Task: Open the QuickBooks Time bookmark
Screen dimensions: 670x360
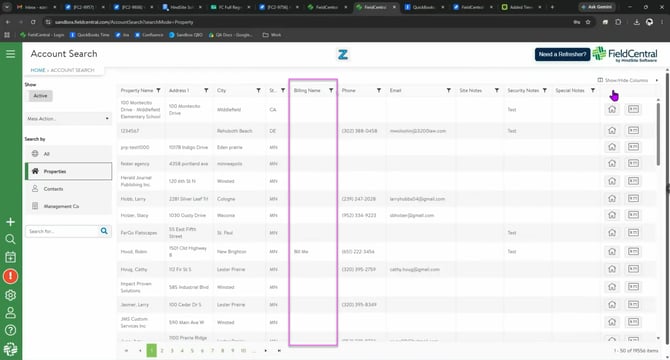Action: coord(89,35)
